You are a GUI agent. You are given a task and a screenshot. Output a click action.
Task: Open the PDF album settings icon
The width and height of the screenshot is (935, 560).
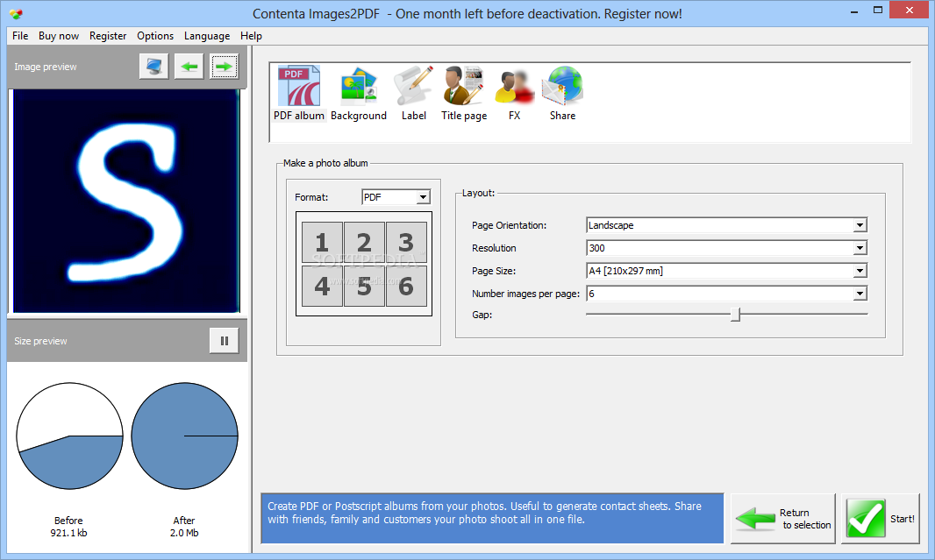point(299,93)
